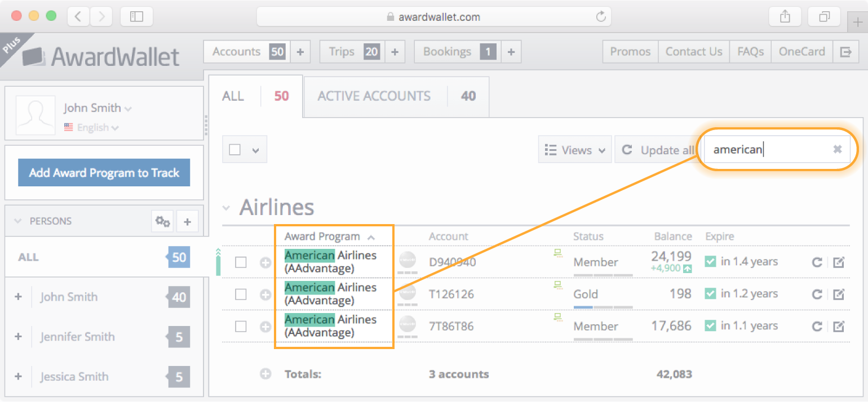Refresh the 7T86T86 account
868x402 pixels.
click(x=816, y=326)
